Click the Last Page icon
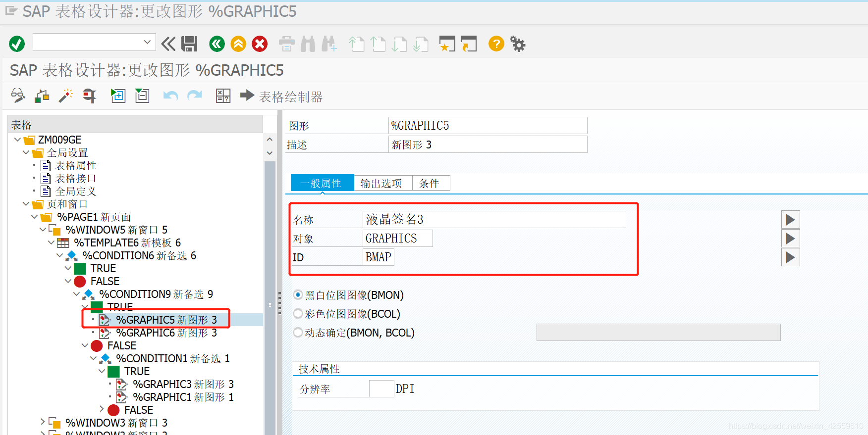Screen dimensions: 868x435 [x=421, y=44]
